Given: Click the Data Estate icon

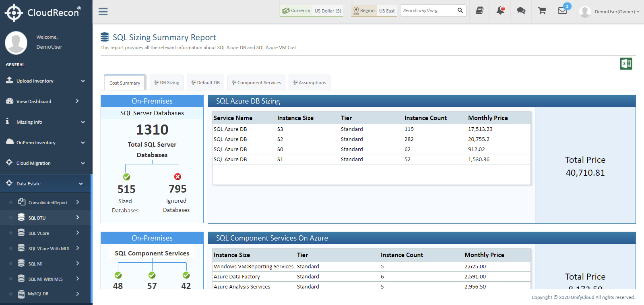Looking at the screenshot, I should (9, 183).
